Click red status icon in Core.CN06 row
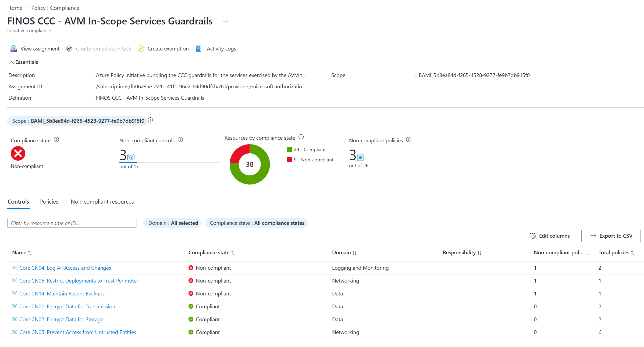 [191, 281]
